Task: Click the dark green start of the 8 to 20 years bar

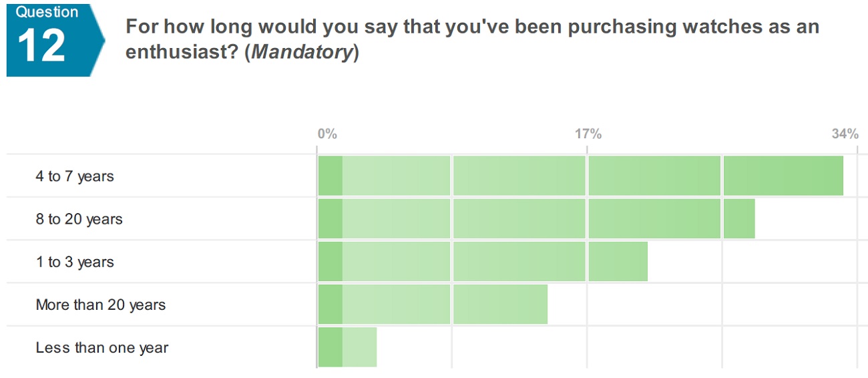Action: [x=330, y=219]
